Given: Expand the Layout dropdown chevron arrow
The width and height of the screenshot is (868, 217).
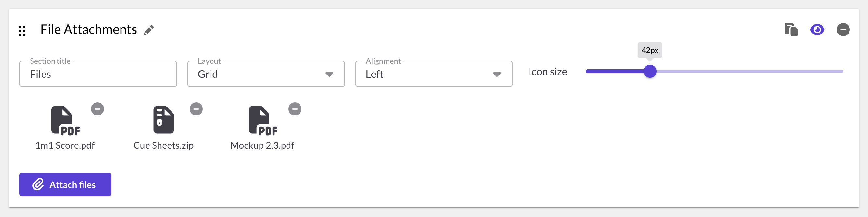Looking at the screenshot, I should pos(329,74).
